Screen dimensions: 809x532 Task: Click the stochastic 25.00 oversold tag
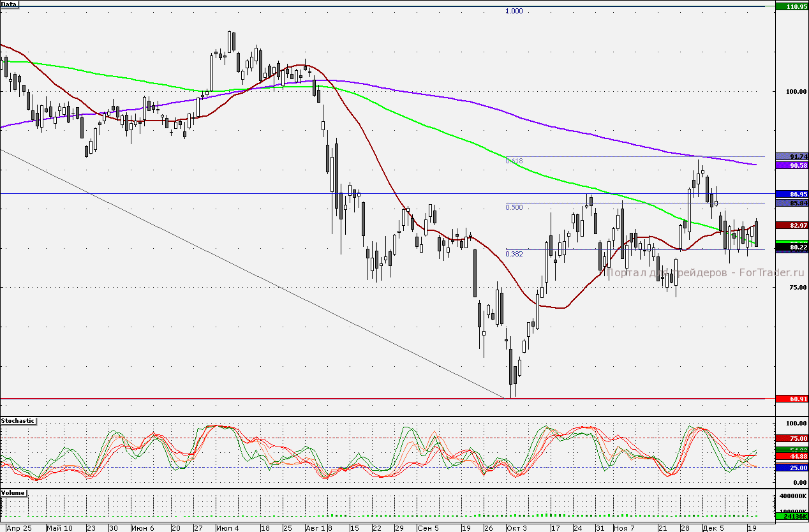point(791,468)
